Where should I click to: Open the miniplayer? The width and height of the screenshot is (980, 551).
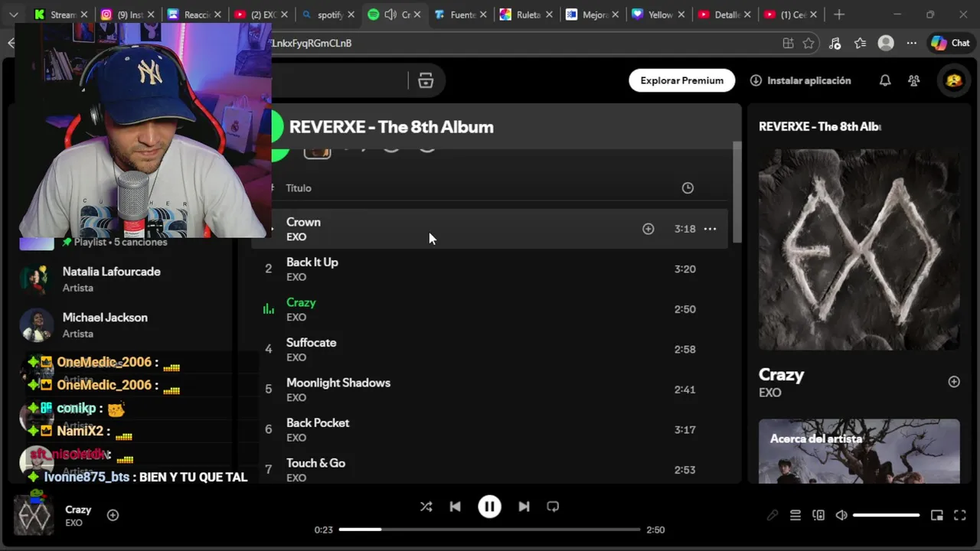click(936, 515)
